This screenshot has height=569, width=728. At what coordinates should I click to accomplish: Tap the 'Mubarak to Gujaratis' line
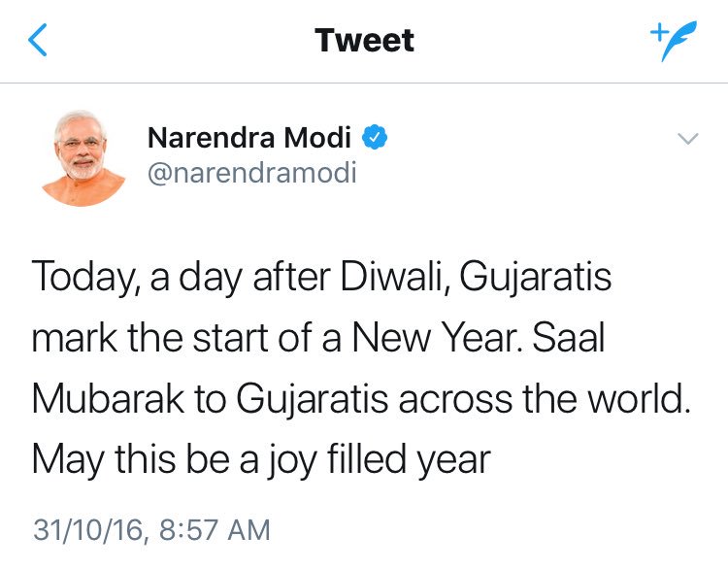tap(210, 399)
